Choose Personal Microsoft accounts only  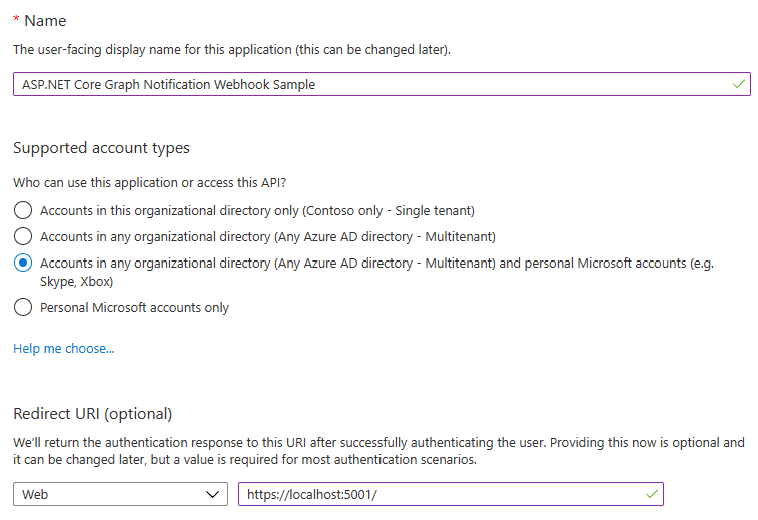23,307
